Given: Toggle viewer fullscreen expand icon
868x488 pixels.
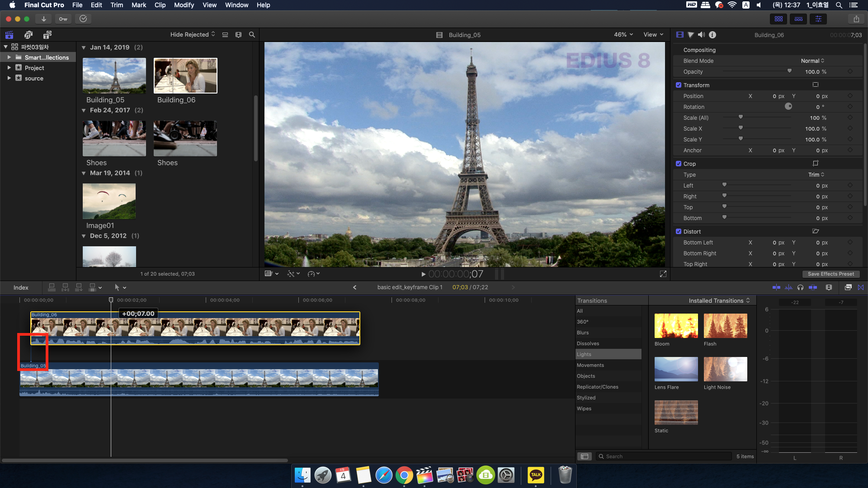Looking at the screenshot, I should 663,274.
